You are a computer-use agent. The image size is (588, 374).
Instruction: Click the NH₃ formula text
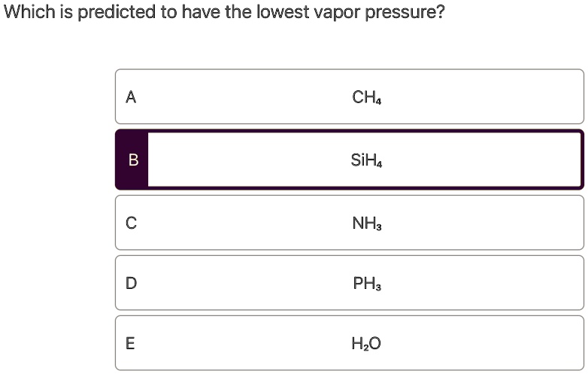(367, 223)
